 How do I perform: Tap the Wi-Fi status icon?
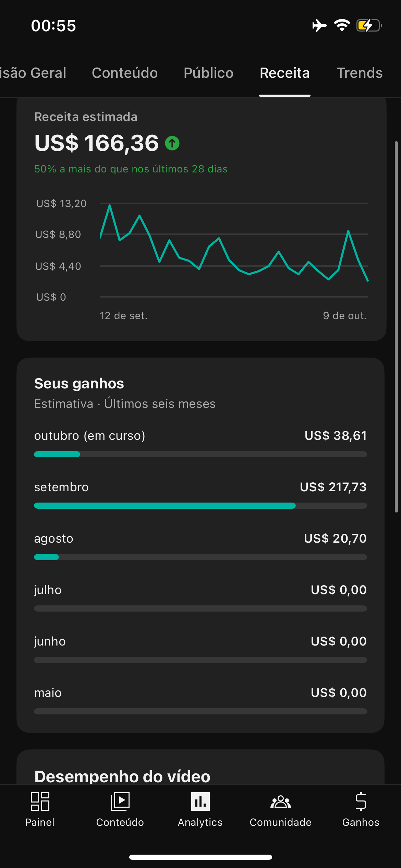coord(342,25)
